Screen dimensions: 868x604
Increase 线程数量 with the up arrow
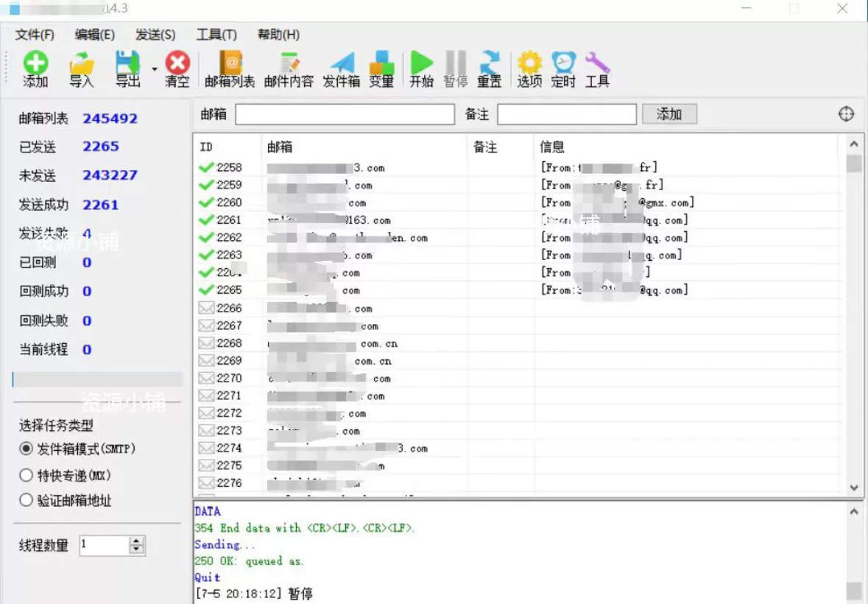(137, 541)
